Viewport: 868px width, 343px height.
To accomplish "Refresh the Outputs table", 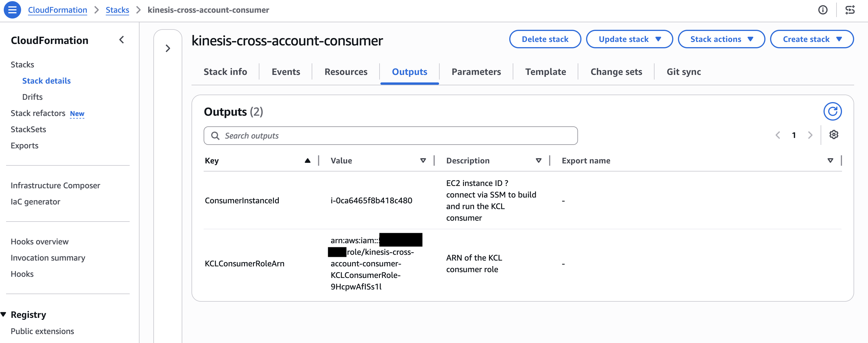I will [x=832, y=111].
